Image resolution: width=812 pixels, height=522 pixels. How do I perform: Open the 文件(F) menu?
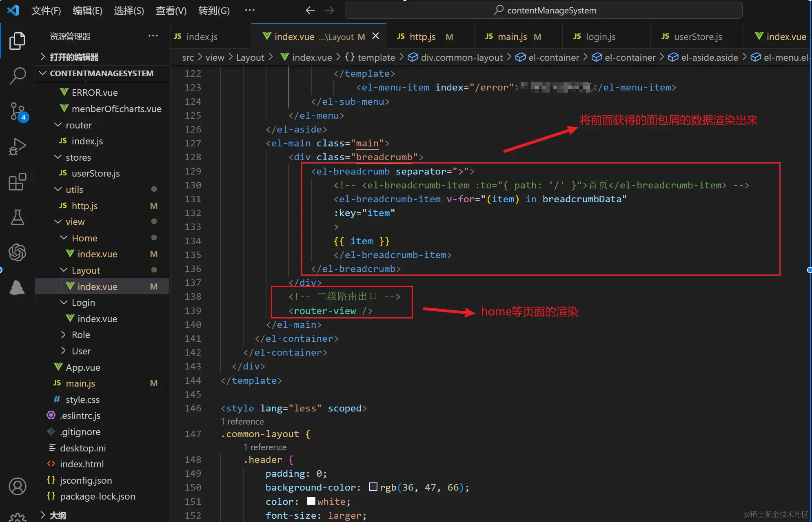point(46,11)
